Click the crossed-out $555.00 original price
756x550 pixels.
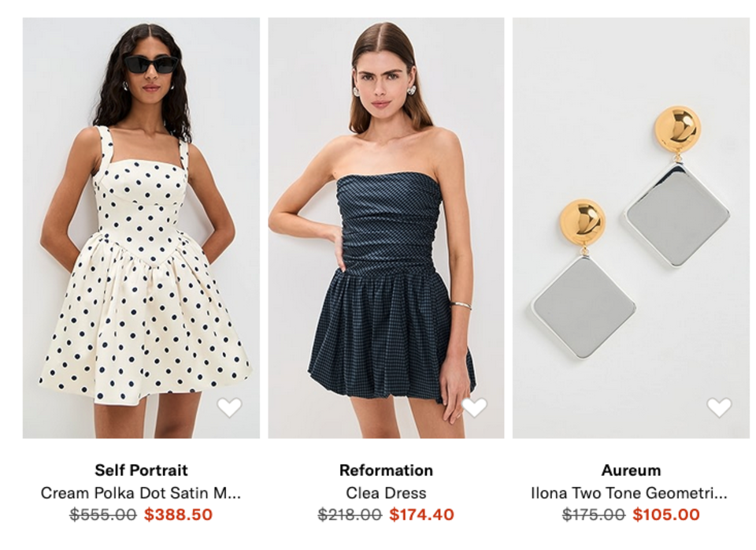tap(103, 515)
